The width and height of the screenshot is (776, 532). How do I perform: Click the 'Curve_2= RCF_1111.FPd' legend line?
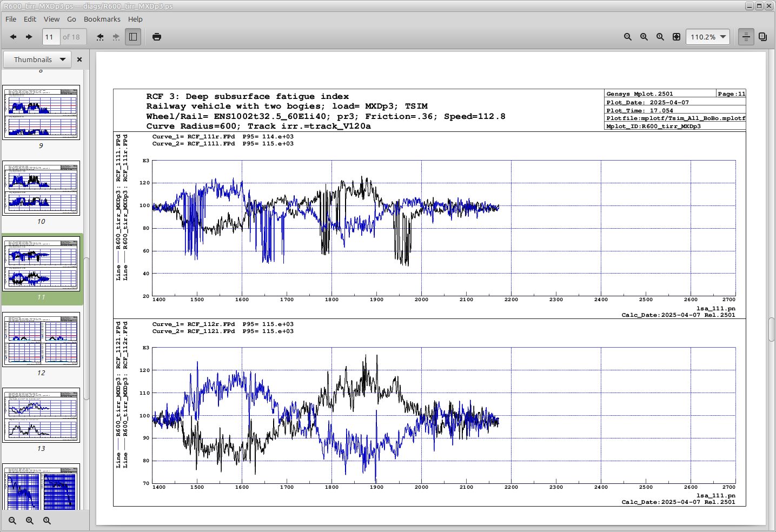pyautogui.click(x=223, y=144)
